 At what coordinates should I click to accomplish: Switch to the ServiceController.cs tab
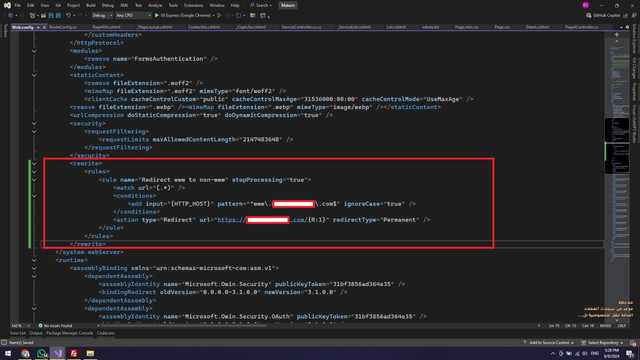301,27
